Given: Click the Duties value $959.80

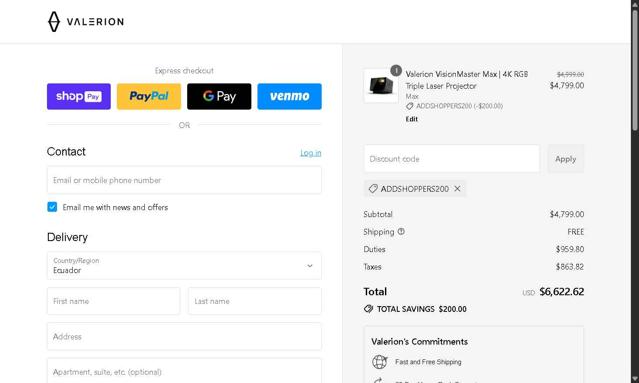Looking at the screenshot, I should coord(570,249).
